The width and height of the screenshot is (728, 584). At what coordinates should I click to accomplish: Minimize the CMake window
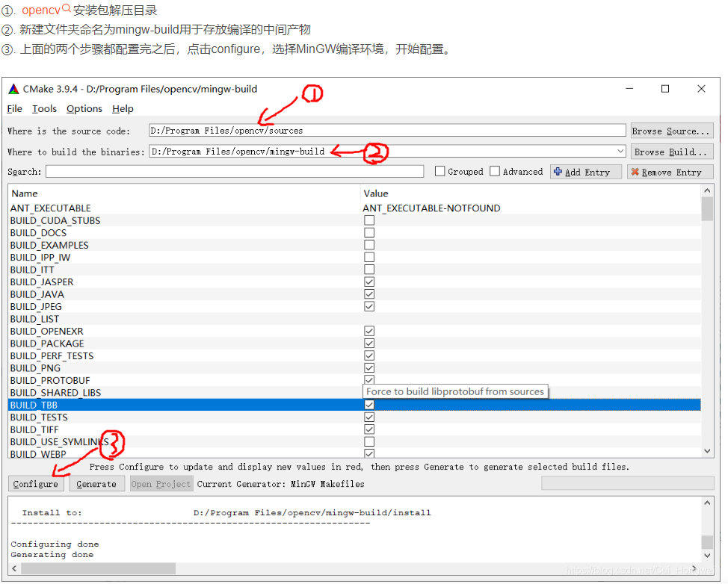pyautogui.click(x=629, y=89)
